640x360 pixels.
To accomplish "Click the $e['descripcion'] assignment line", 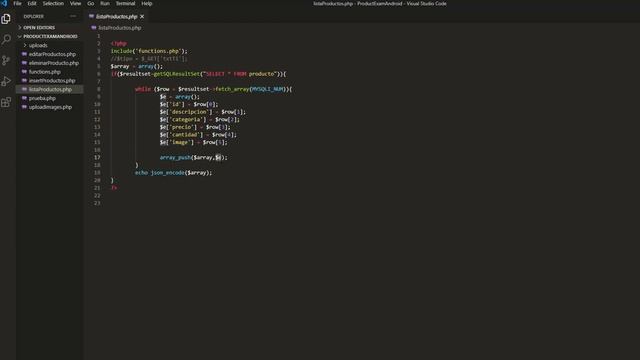I will pos(203,112).
